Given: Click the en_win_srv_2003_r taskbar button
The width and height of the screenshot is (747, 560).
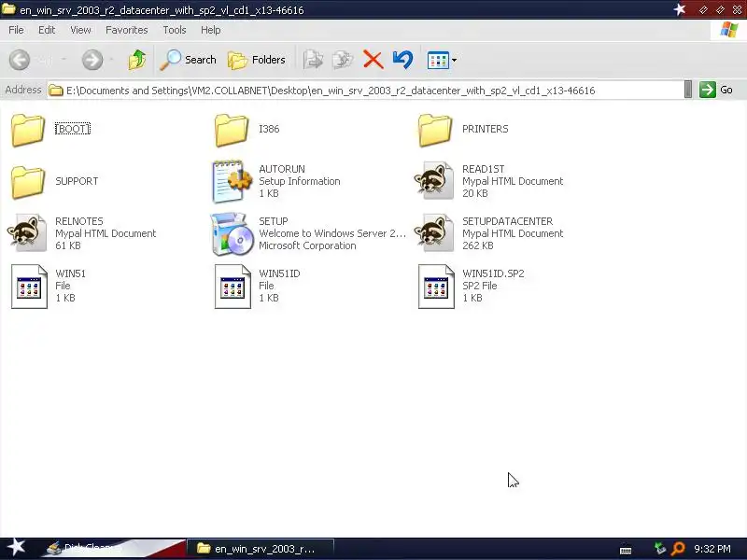Looking at the screenshot, I should [x=261, y=549].
